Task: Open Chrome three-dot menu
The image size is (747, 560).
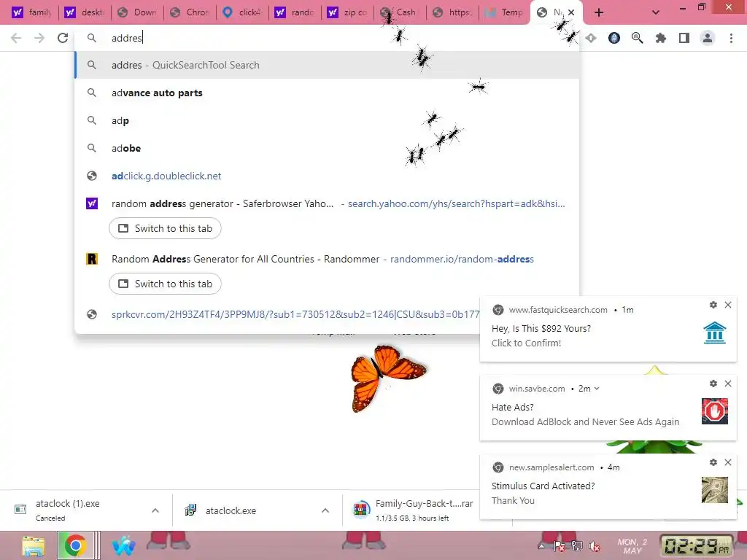Action: (x=731, y=38)
